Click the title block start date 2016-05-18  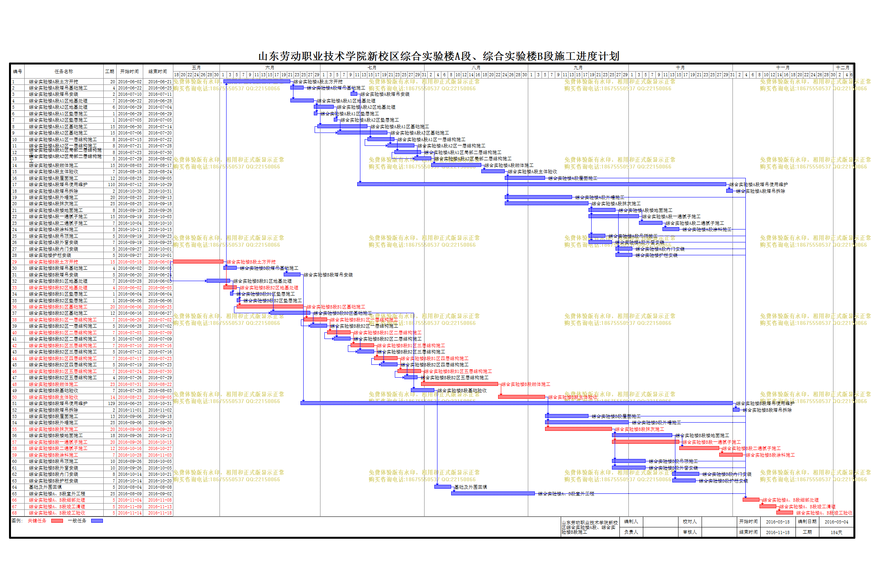tap(778, 522)
